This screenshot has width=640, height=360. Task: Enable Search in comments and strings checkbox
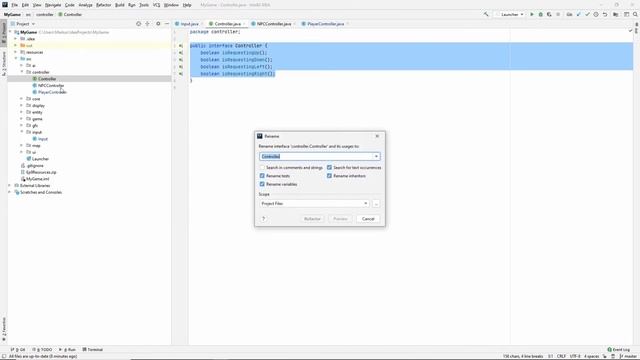[262, 168]
